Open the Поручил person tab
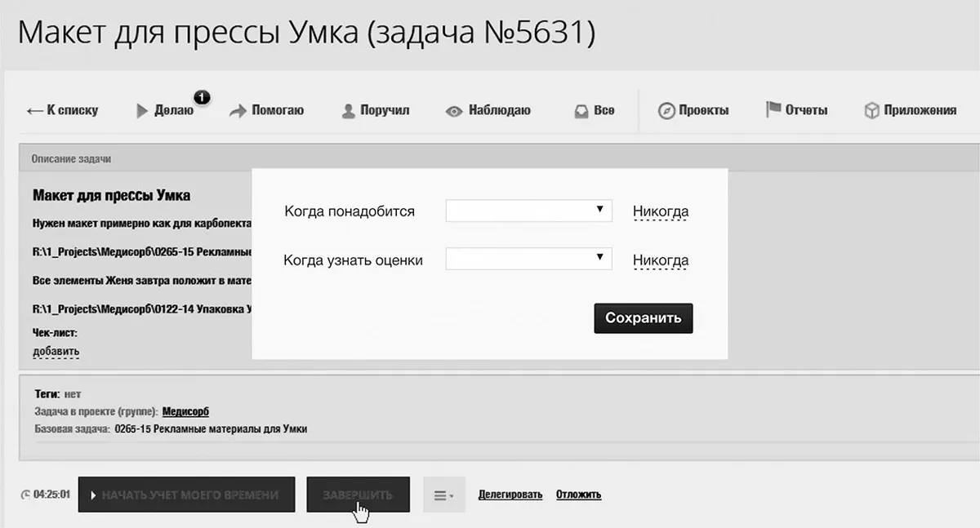Screen dimensions: 980x528 pos(375,110)
